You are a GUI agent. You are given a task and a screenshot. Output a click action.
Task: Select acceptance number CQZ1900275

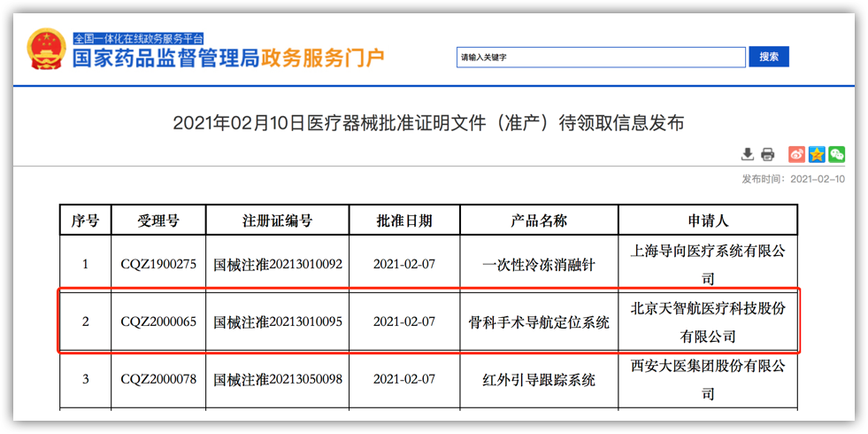158,265
